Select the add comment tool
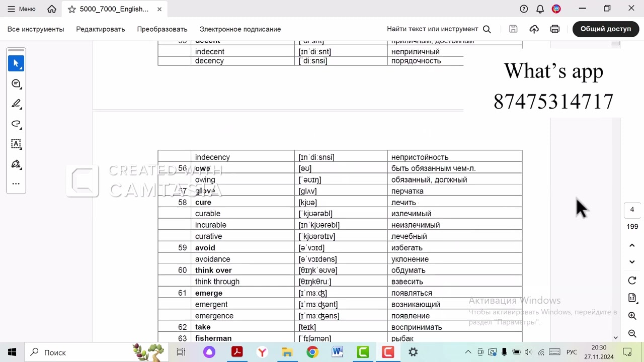This screenshot has width=644, height=362. [x=16, y=83]
